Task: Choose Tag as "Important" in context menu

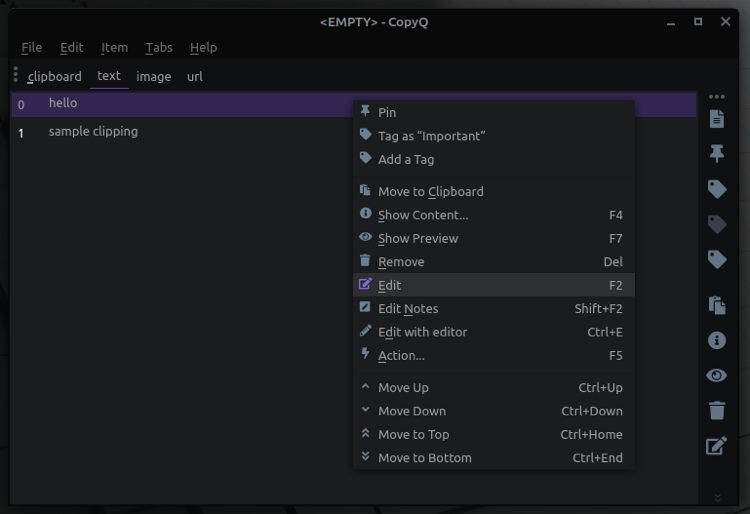Action: point(494,136)
